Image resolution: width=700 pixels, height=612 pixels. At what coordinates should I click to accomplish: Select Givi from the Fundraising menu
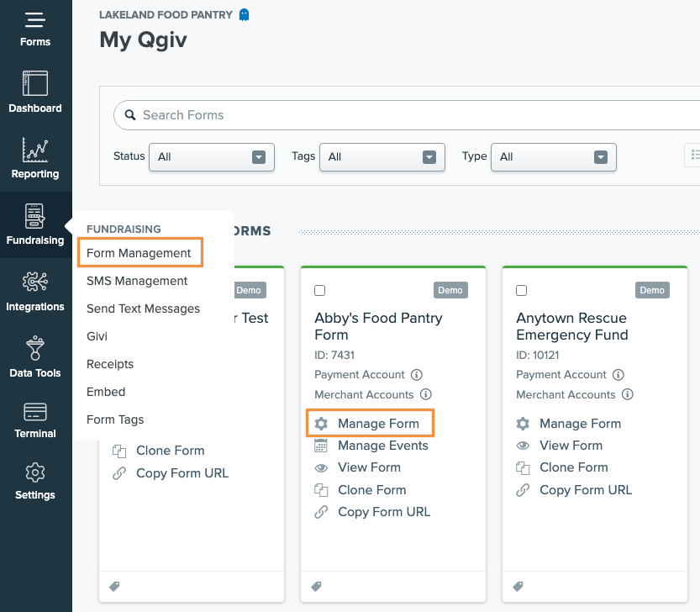point(97,336)
